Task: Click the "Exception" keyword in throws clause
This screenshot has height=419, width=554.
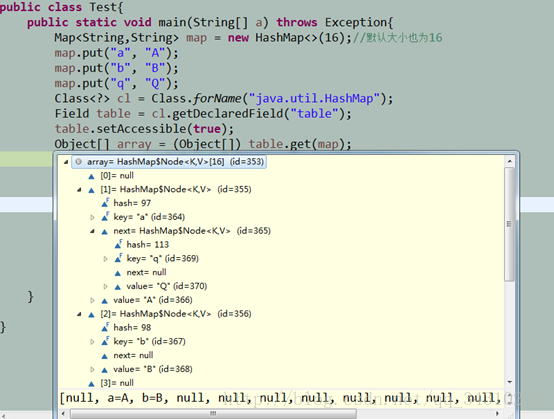Action: [x=356, y=22]
